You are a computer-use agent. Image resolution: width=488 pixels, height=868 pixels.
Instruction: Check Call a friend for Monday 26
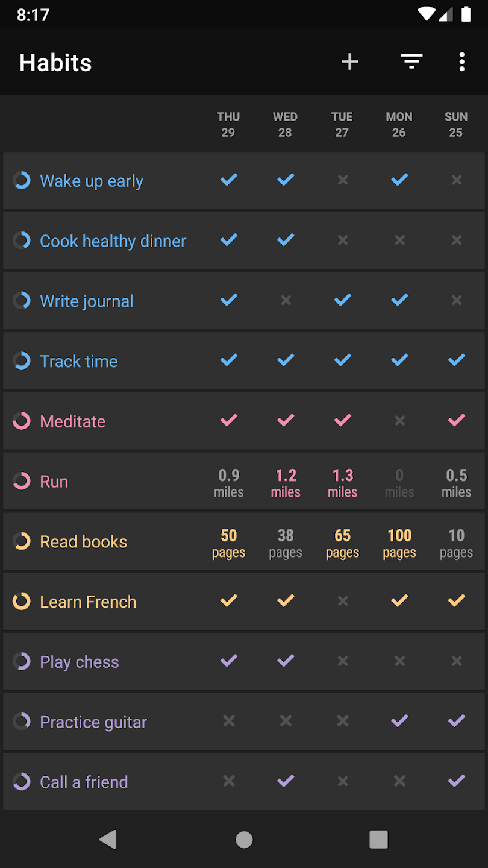(x=399, y=781)
